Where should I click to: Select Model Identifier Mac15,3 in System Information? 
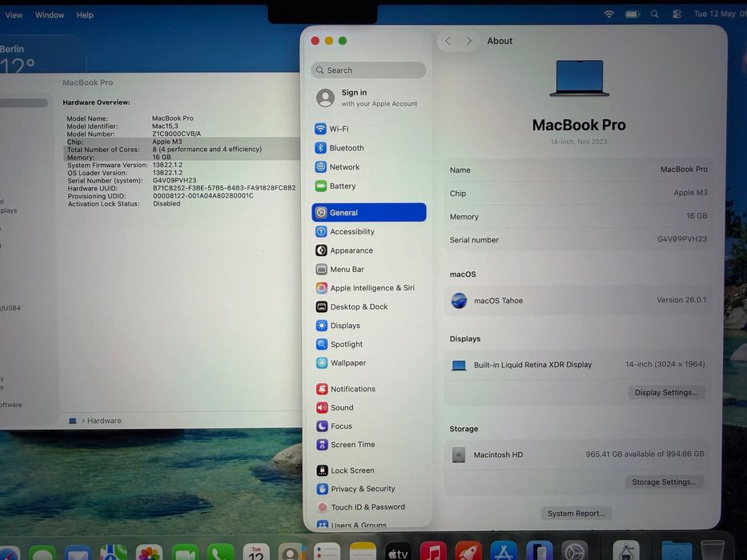165,126
